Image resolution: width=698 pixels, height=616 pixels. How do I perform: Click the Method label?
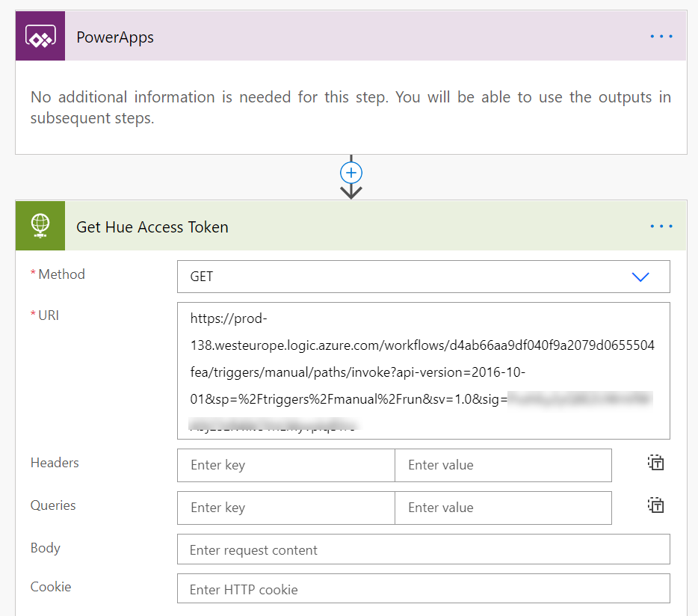pyautogui.click(x=61, y=274)
